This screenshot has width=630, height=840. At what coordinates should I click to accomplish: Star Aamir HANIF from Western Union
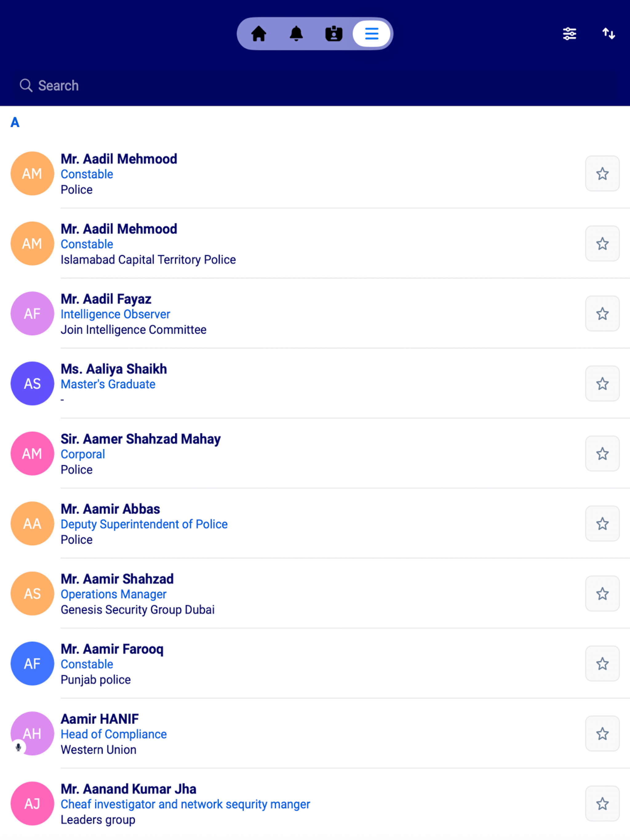[602, 734]
